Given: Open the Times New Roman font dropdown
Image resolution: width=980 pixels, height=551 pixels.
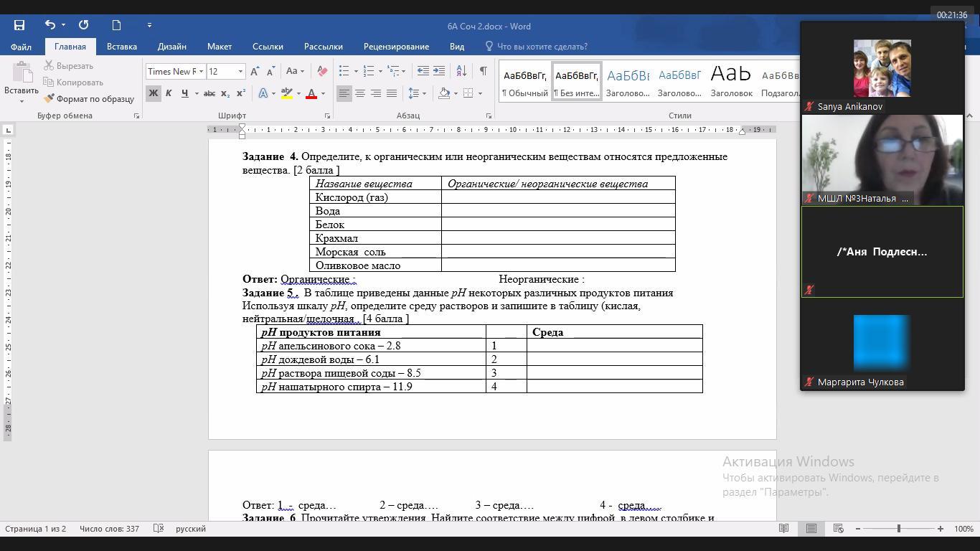Looking at the screenshot, I should point(201,72).
